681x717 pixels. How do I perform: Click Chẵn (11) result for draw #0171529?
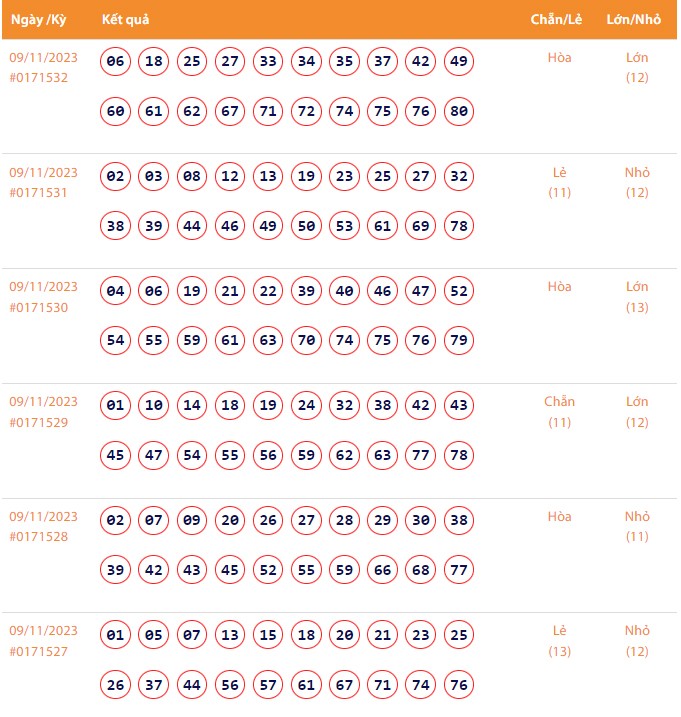pos(560,412)
